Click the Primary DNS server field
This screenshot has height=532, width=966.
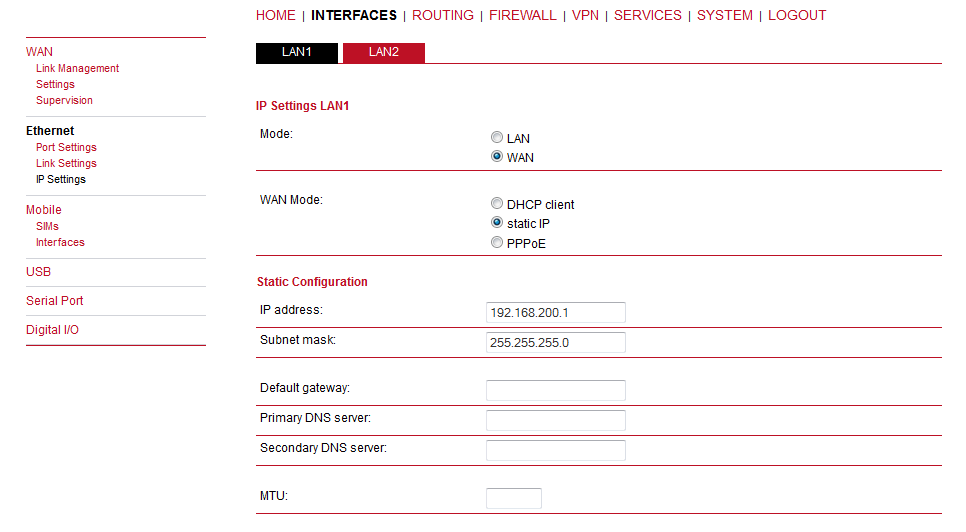click(556, 421)
